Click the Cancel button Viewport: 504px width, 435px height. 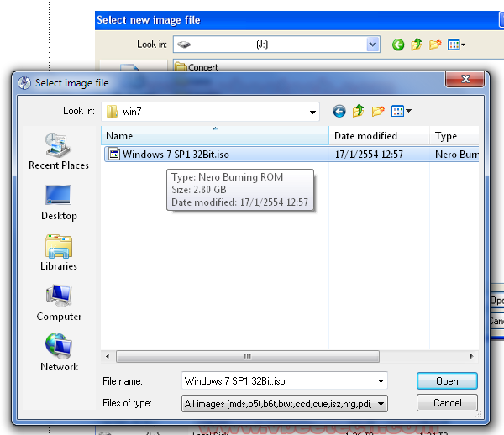447,403
